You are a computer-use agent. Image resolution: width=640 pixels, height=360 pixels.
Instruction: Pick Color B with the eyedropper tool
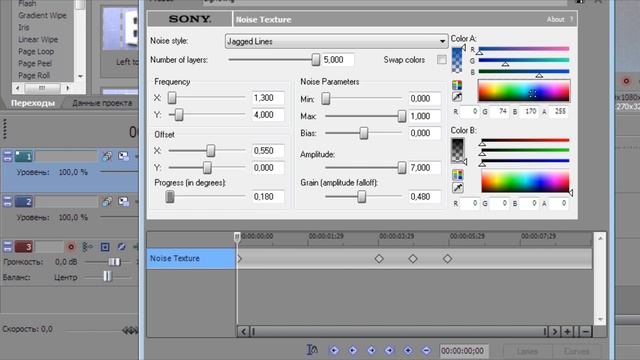click(458, 188)
